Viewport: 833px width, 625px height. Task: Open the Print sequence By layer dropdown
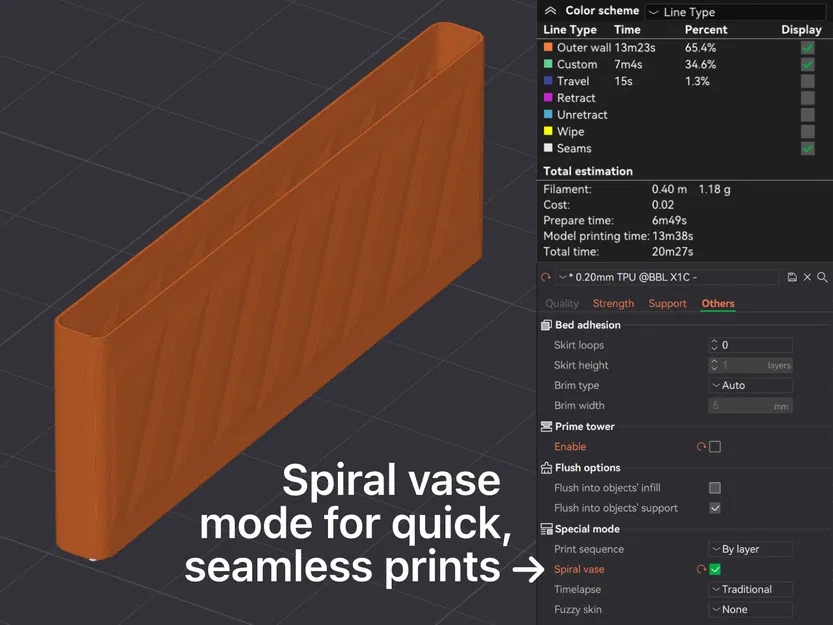[x=751, y=549]
